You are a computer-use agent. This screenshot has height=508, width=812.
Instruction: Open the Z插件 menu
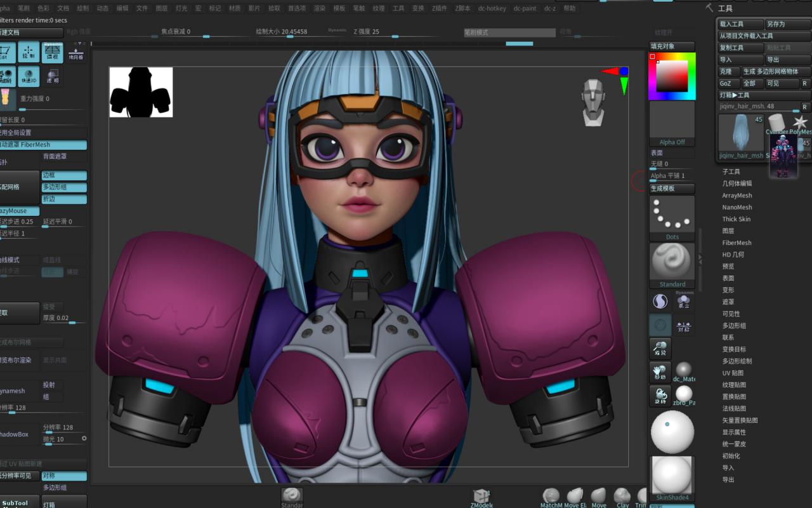439,8
